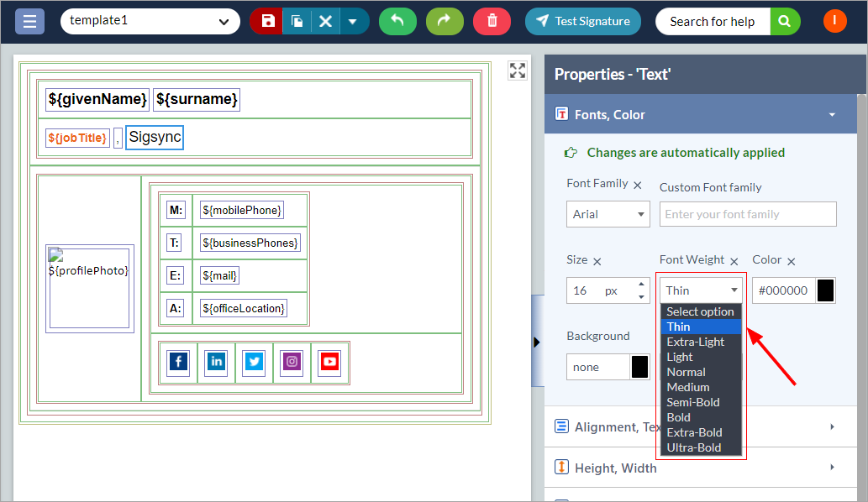Image resolution: width=868 pixels, height=502 pixels.
Task: Choose Semi-Bold font weight option
Action: tap(693, 402)
